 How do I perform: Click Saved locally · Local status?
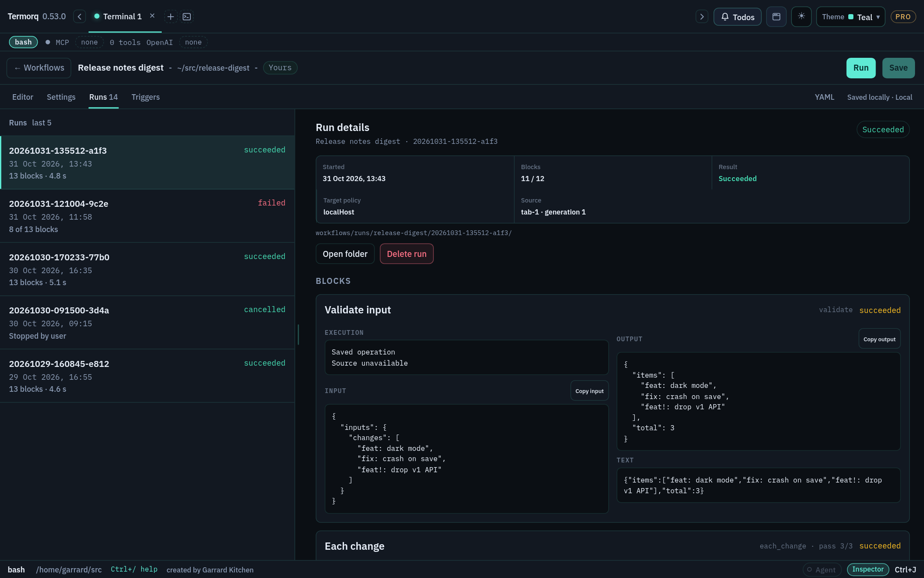point(880,97)
